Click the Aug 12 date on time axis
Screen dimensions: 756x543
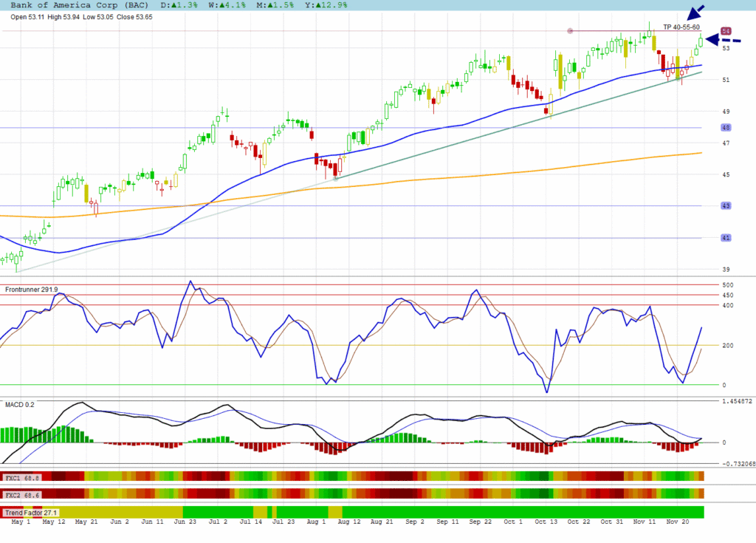[x=343, y=522]
